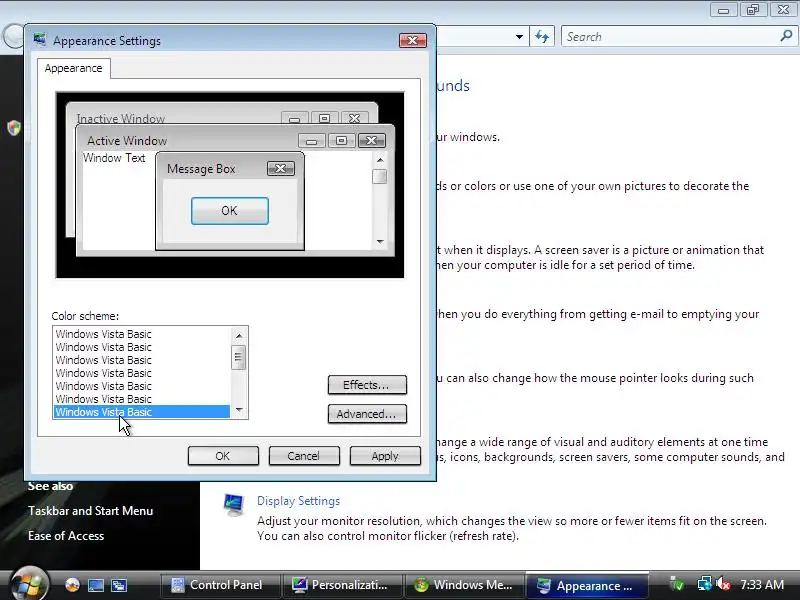This screenshot has width=800, height=600.
Task: Confirm with the dialog's bottom OK button
Action: click(223, 456)
